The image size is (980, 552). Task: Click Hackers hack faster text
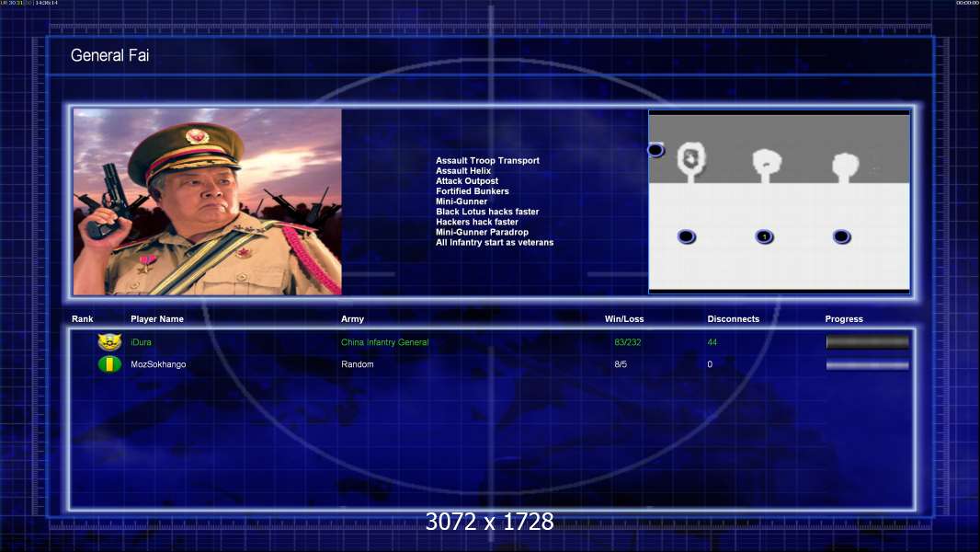(477, 222)
